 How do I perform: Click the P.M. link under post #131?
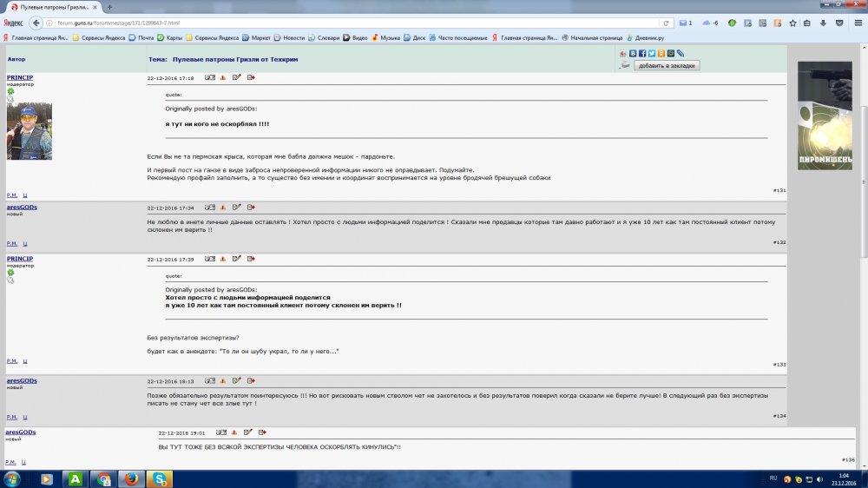12,195
